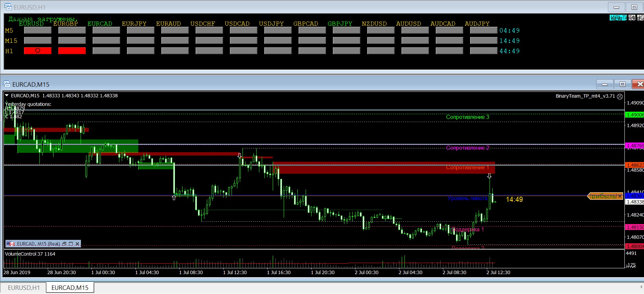The width and height of the screenshot is (644, 294).
Task: Click the sad face icon beside BinaryTeam_TP_mt4_v3.71
Action: 620,96
